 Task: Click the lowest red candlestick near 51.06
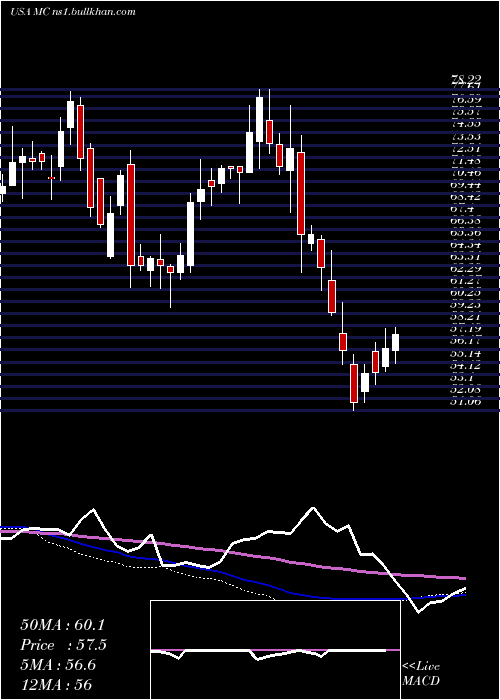354,383
